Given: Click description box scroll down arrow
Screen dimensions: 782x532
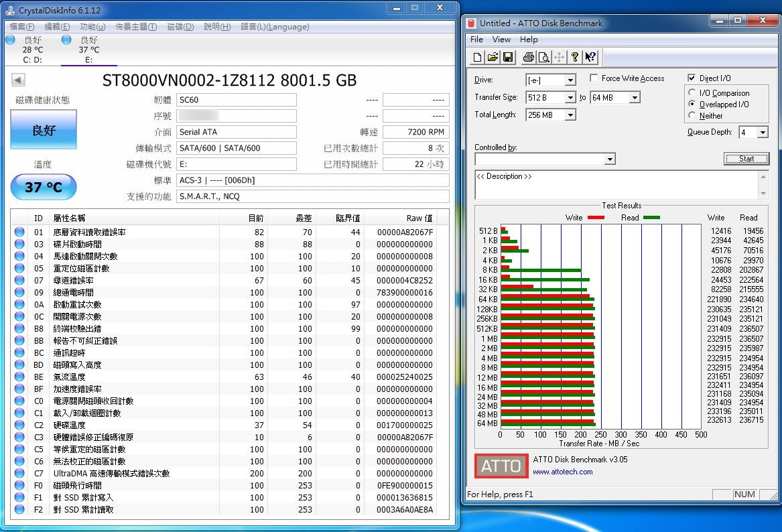Looking at the screenshot, I should tap(763, 193).
